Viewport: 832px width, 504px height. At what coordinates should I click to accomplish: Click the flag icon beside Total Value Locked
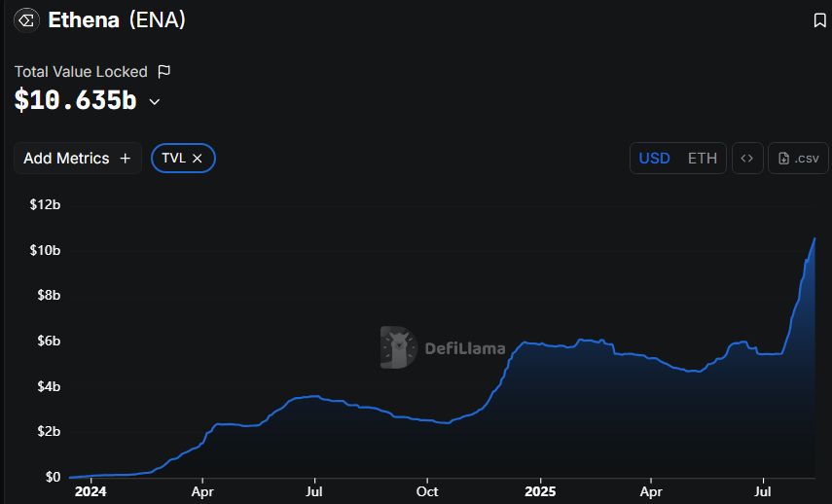(x=163, y=71)
